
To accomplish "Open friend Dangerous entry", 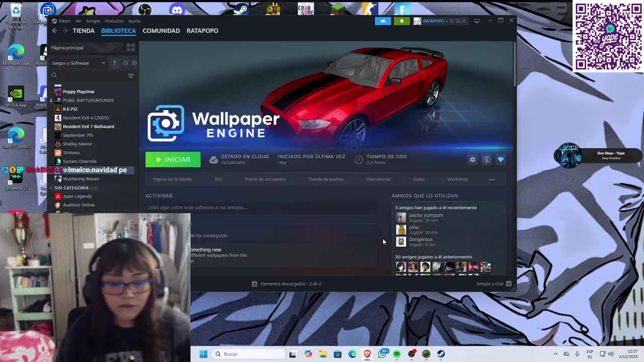I will (421, 239).
